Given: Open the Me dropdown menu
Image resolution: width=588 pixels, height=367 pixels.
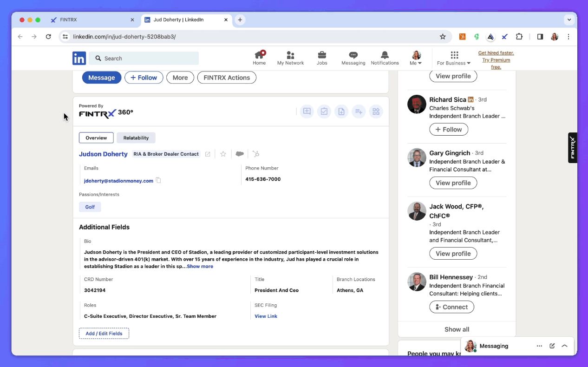Looking at the screenshot, I should click(416, 58).
